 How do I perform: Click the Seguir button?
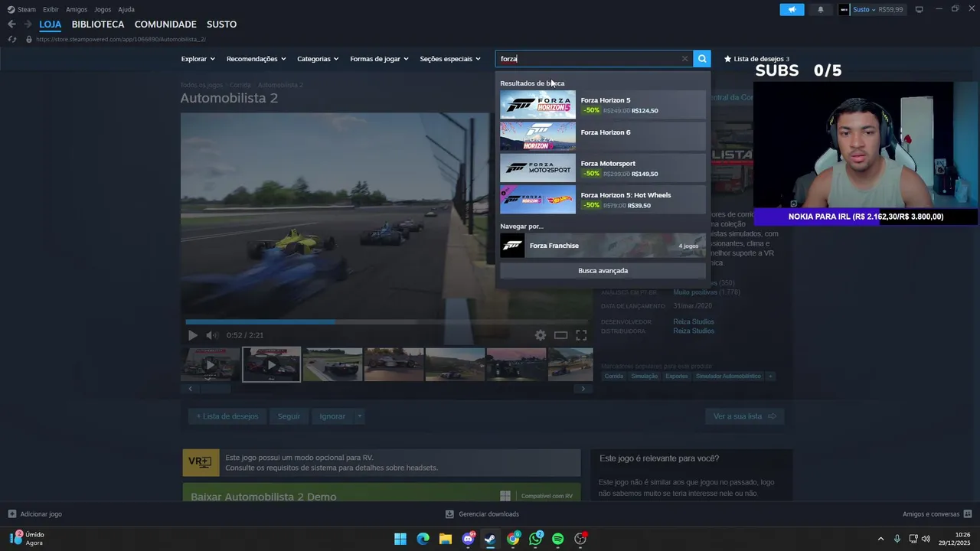289,416
